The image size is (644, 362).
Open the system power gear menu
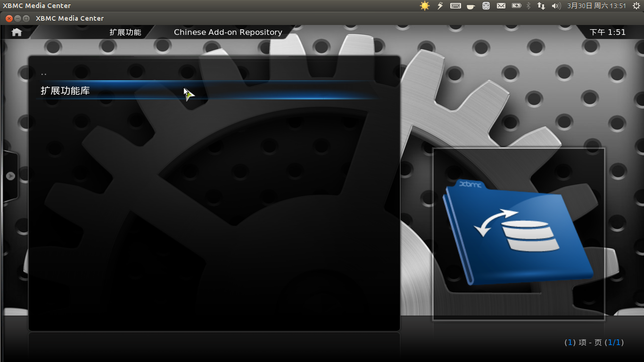(x=636, y=6)
